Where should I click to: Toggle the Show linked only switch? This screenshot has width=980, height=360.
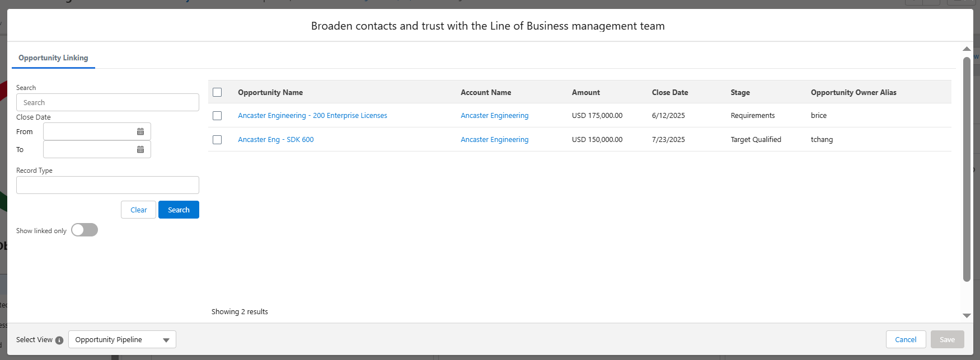coord(85,230)
